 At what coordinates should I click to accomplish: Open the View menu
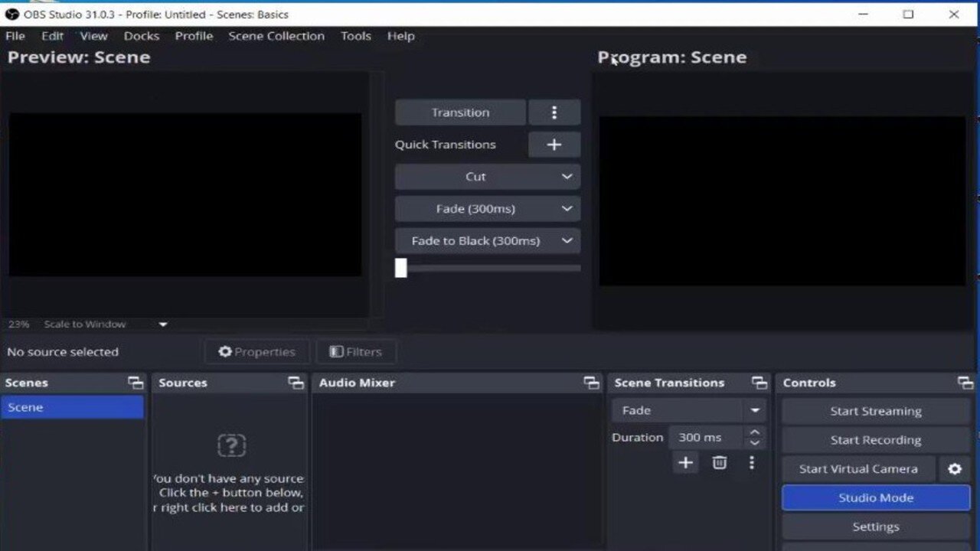[x=93, y=36]
